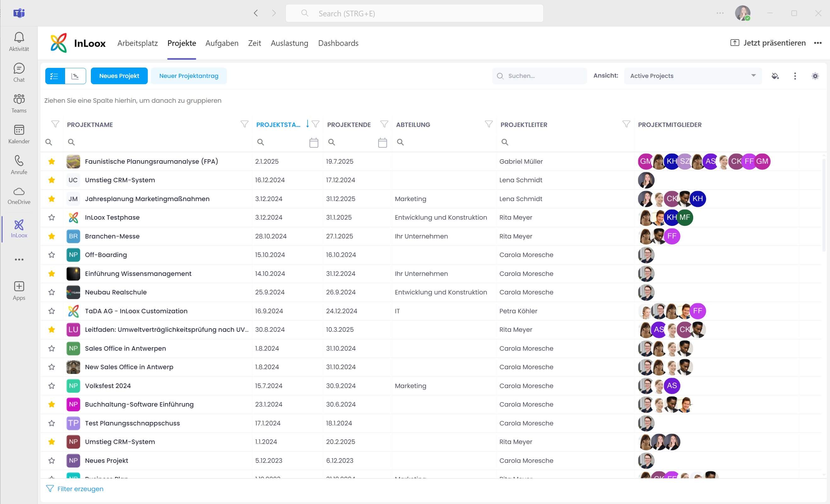Sort by the Abteilung column header

(x=413, y=124)
